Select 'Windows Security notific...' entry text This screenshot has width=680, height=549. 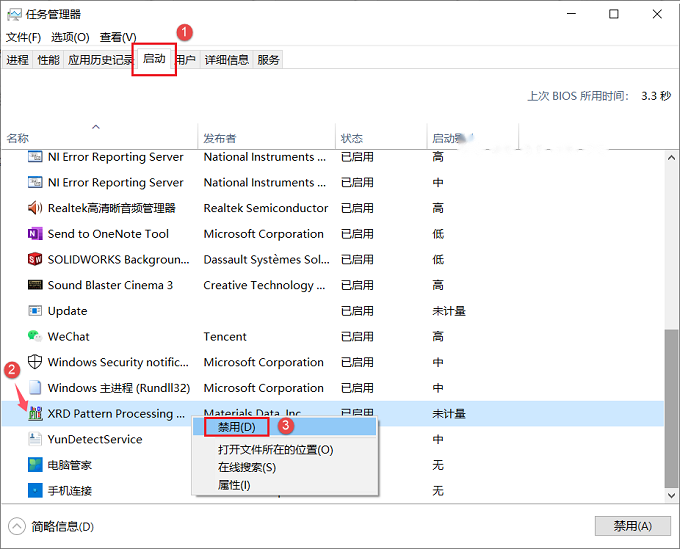pyautogui.click(x=118, y=362)
